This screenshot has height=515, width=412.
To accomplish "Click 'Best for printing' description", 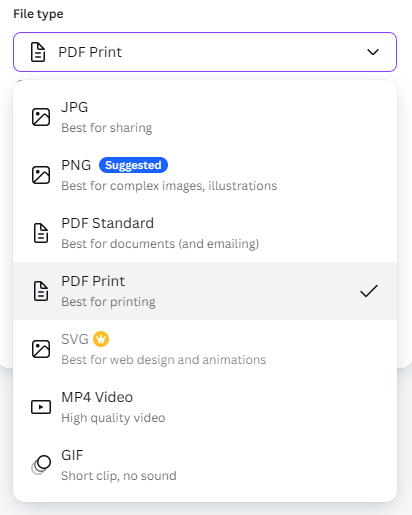I will [108, 302].
